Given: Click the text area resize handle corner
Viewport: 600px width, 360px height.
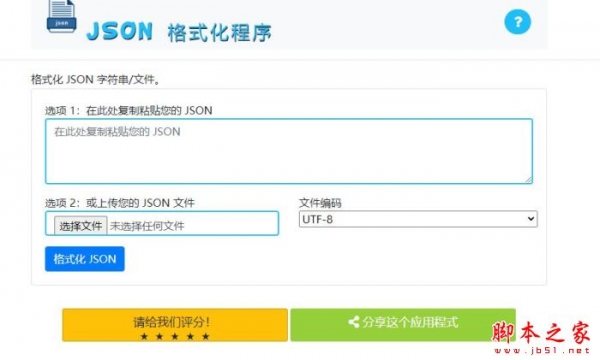Looking at the screenshot, I should pos(528,180).
